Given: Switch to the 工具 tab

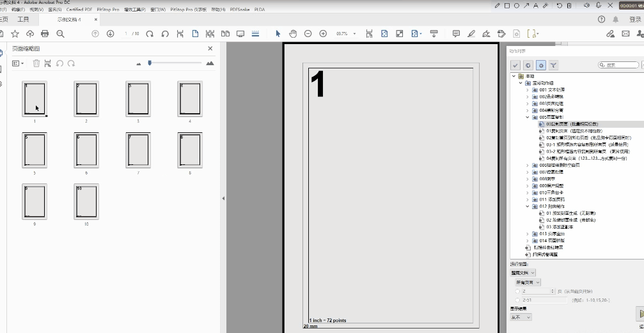Looking at the screenshot, I should coord(23,19).
